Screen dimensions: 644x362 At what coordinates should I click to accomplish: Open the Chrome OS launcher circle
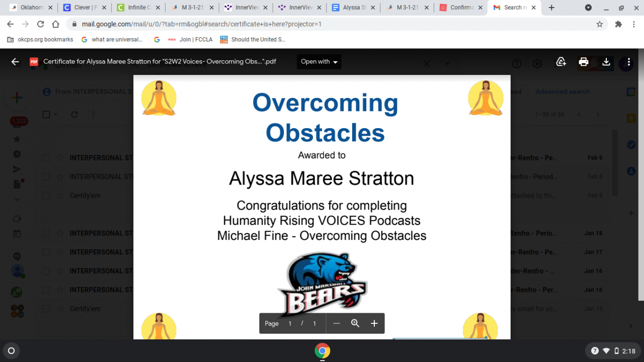click(12, 351)
